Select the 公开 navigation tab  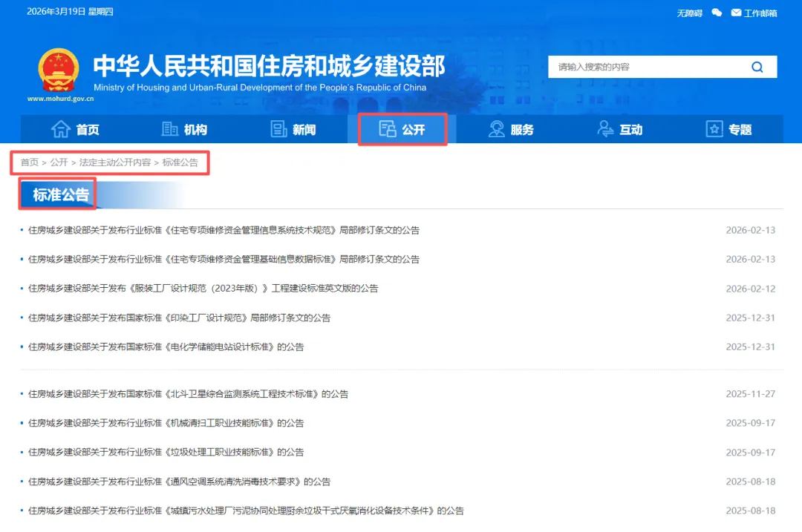click(x=402, y=129)
